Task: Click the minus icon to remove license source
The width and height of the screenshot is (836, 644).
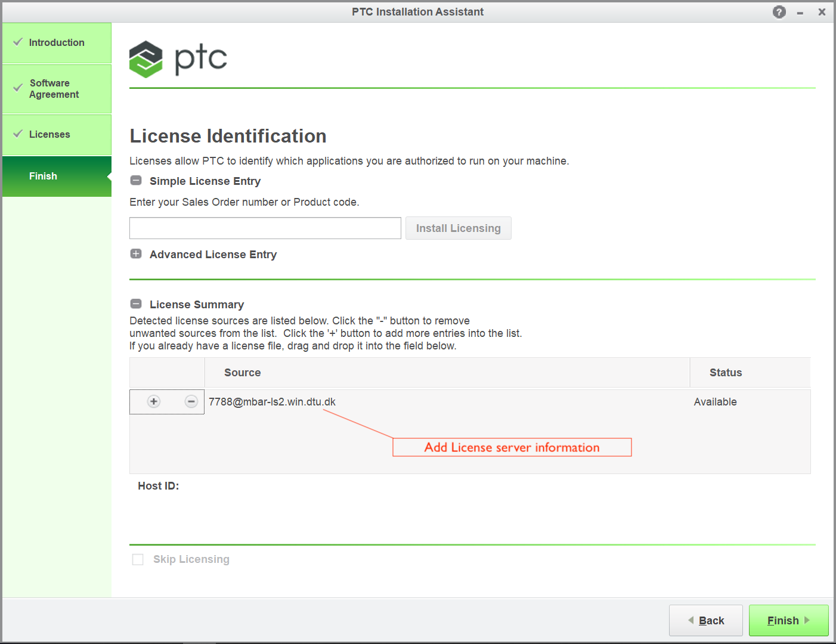Action: 191,401
